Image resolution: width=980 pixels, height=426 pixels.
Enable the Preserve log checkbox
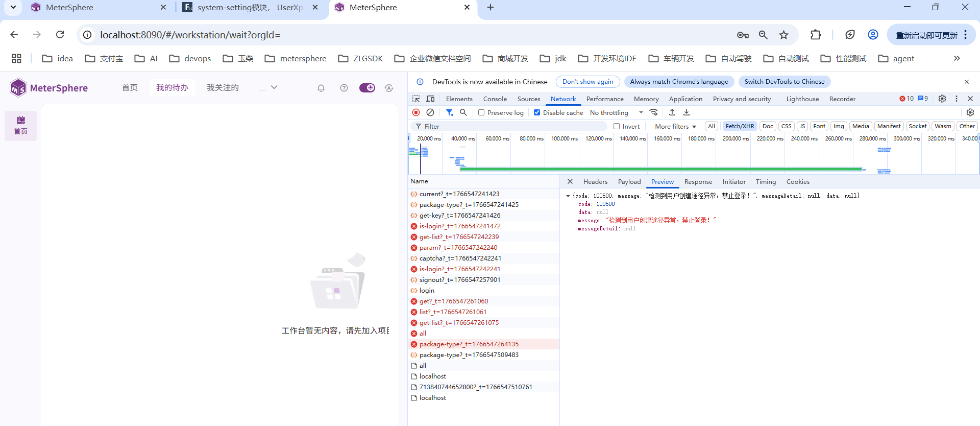coord(481,112)
